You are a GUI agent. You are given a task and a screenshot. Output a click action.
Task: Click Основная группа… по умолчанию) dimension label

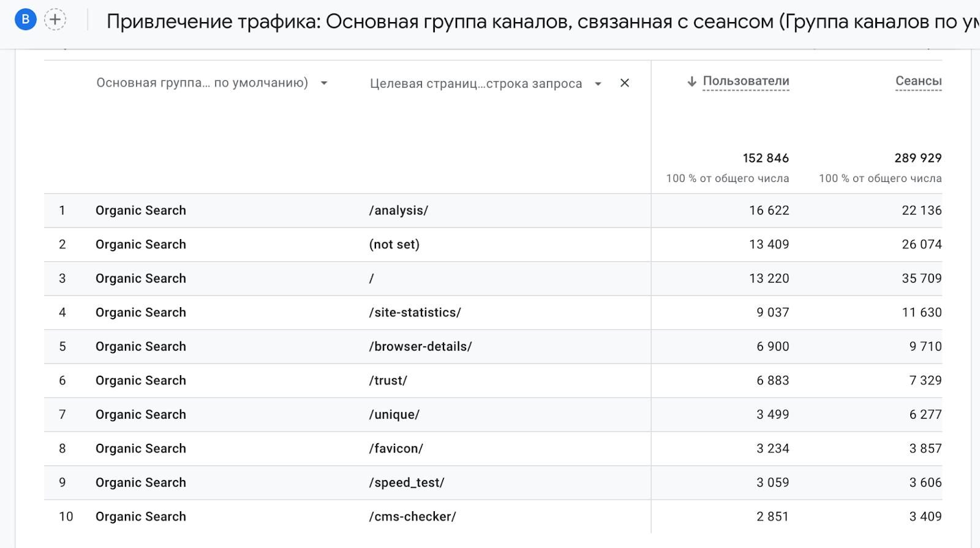tap(202, 83)
